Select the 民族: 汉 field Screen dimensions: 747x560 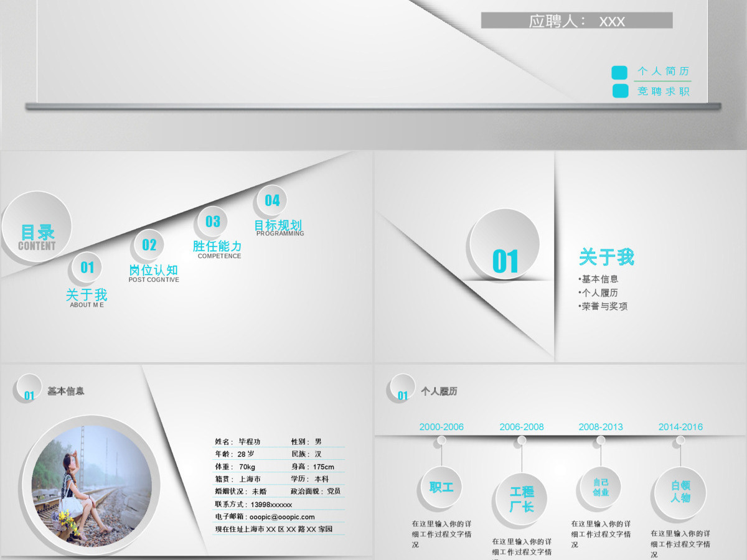coord(306,454)
